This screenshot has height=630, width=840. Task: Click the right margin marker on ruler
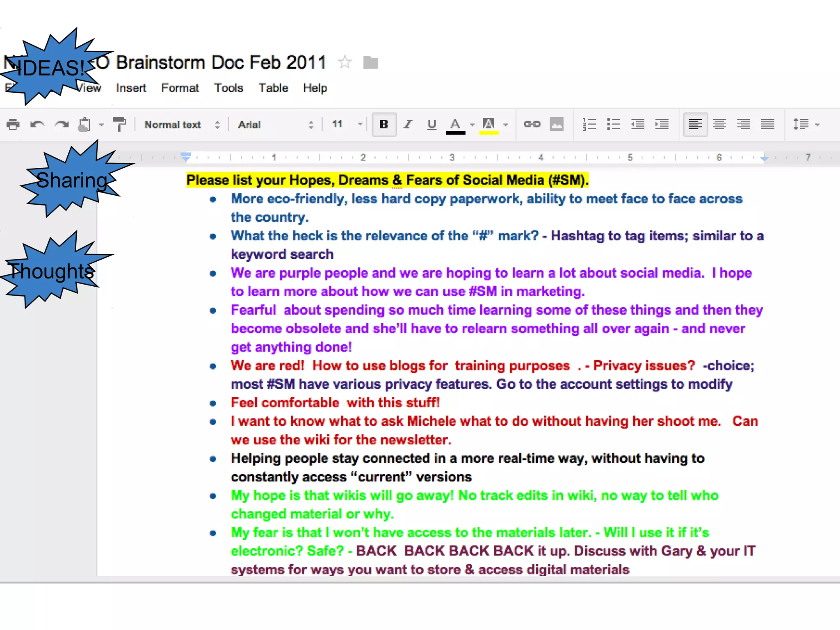coord(764,158)
